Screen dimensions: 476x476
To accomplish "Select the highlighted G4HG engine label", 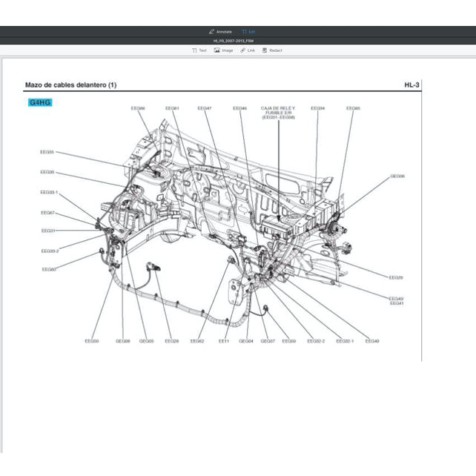I will point(39,102).
